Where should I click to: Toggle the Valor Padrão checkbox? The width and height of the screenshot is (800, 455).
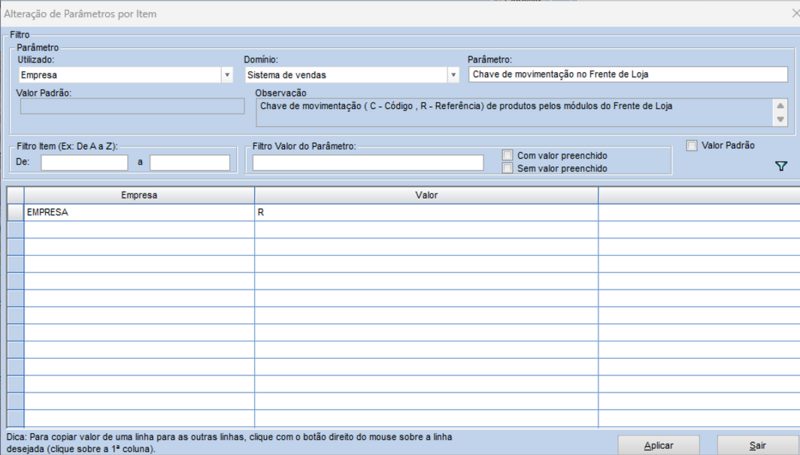click(x=692, y=146)
